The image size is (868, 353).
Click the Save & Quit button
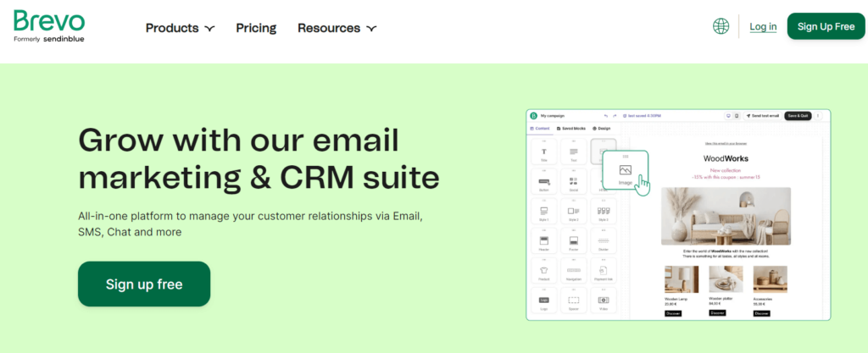(x=798, y=116)
